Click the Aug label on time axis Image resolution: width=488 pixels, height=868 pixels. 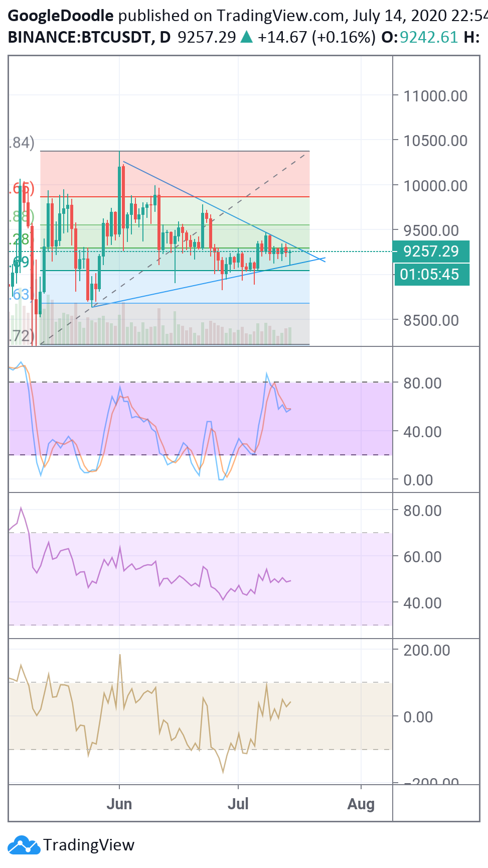coord(361,804)
